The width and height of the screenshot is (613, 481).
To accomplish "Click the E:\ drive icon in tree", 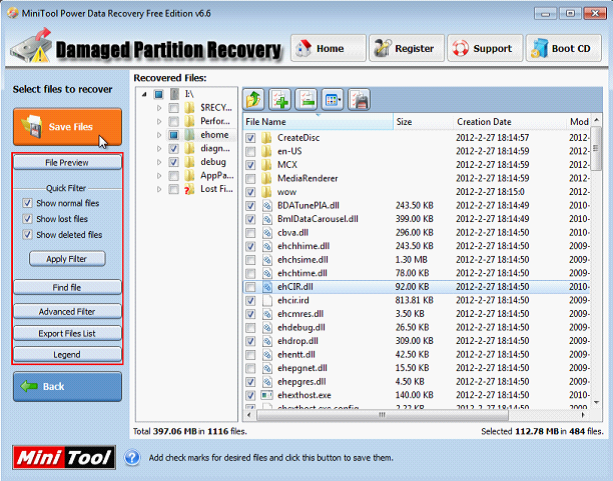I will pos(174,94).
